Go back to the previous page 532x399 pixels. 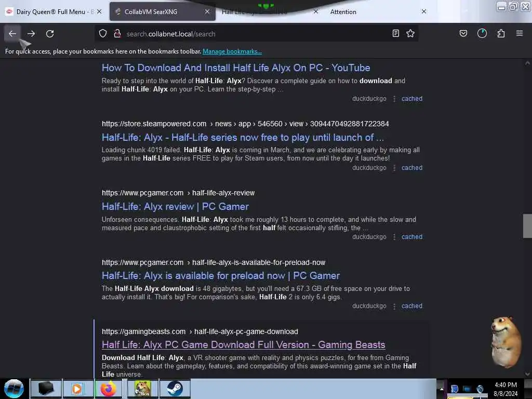[12, 34]
